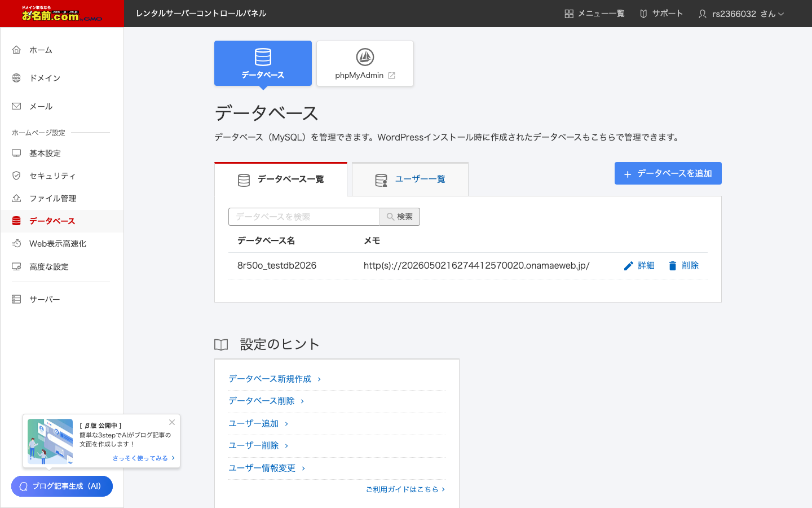812x508 pixels.
Task: Click the データベースを追加 button
Action: [668, 173]
